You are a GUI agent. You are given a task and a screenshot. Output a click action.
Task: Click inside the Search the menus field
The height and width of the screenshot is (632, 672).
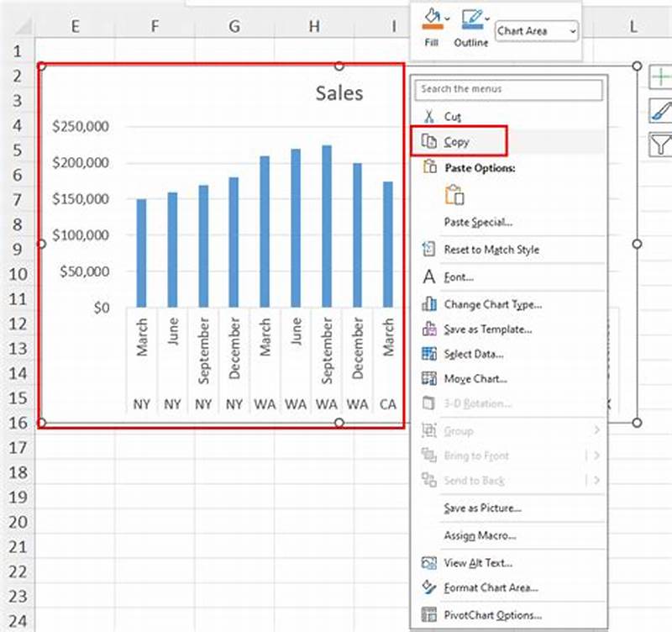click(504, 89)
